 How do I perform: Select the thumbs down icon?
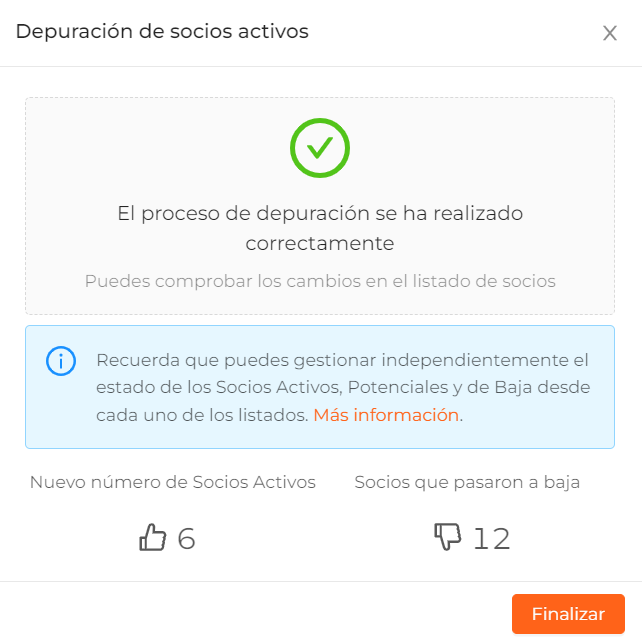click(x=448, y=536)
